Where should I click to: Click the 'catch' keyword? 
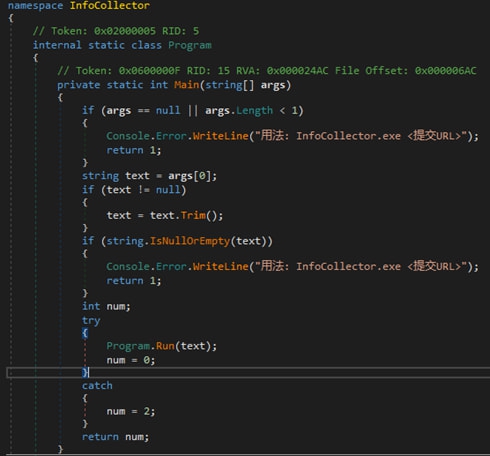pos(97,385)
